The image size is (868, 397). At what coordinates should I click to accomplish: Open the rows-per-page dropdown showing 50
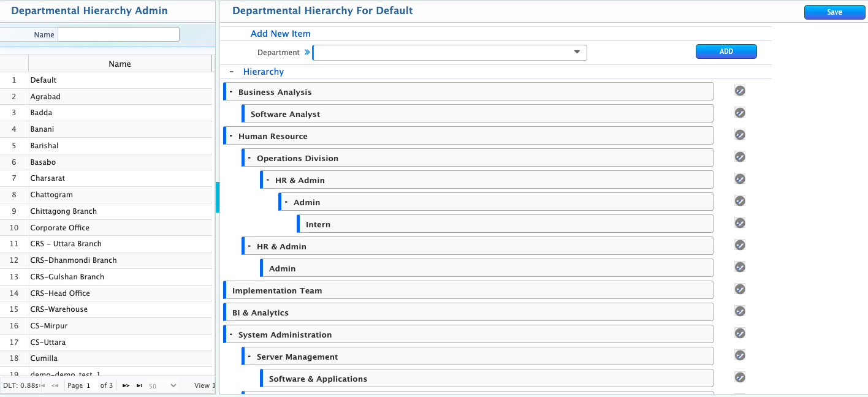tap(163, 386)
